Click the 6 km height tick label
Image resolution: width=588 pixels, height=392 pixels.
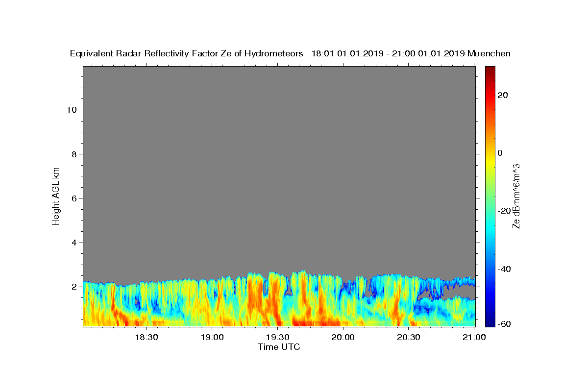(73, 198)
